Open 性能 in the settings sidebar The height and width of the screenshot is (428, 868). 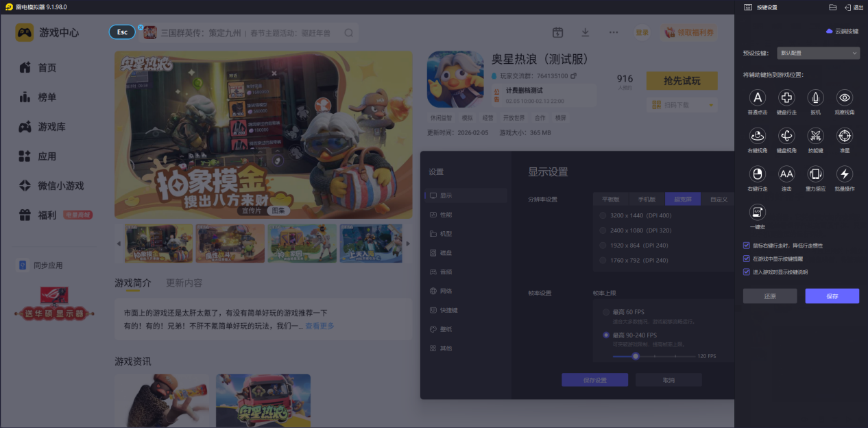click(446, 215)
